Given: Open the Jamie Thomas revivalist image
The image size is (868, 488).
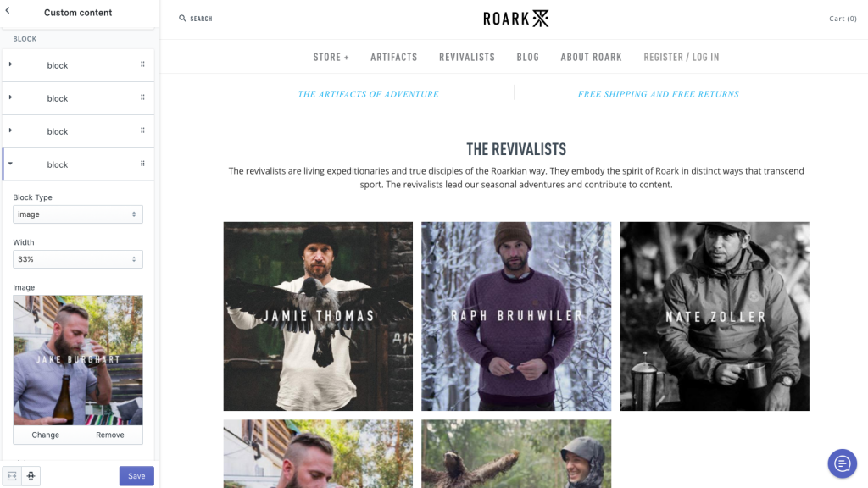Looking at the screenshot, I should click(318, 316).
